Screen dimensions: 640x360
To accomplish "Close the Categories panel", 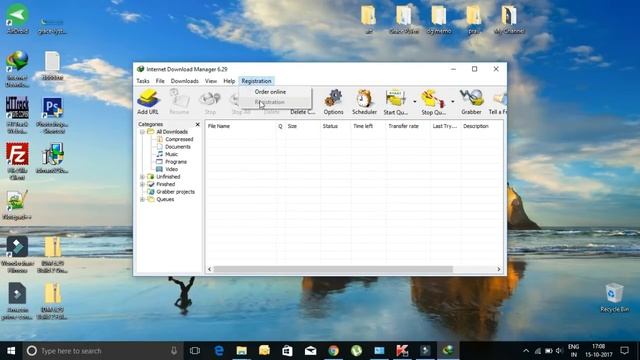I will pyautogui.click(x=198, y=124).
